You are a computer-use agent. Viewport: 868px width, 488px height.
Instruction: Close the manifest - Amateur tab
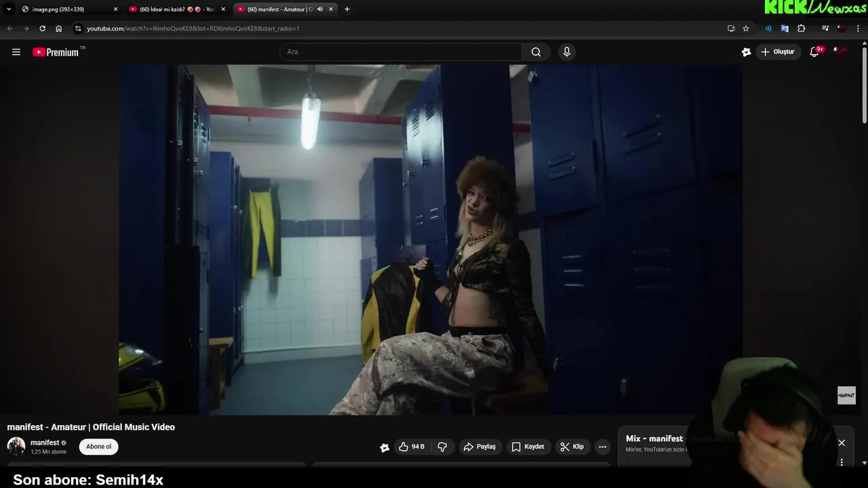point(331,9)
